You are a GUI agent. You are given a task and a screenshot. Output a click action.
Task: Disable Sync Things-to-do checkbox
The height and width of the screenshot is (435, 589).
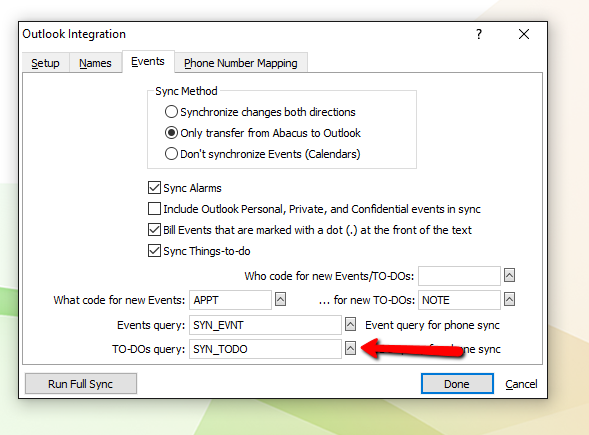coord(154,251)
